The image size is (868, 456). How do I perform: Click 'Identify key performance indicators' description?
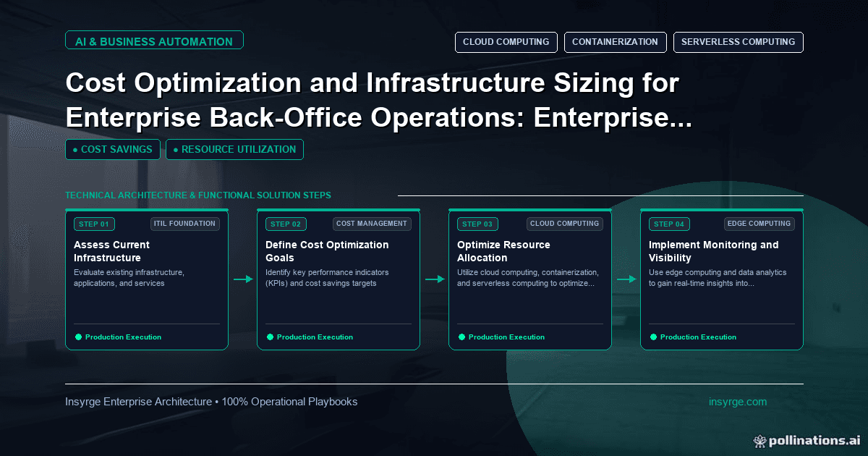tap(327, 278)
